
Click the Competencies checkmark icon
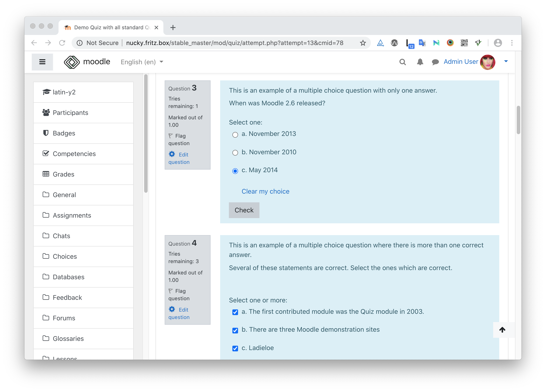(46, 153)
